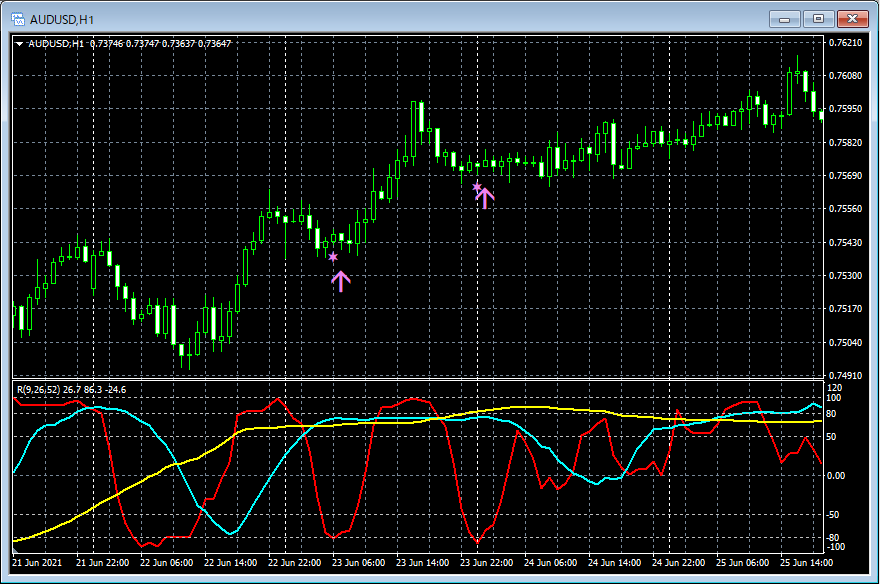Click the 120 level on indicator scale
Image resolution: width=881 pixels, height=584 pixels.
(x=835, y=387)
